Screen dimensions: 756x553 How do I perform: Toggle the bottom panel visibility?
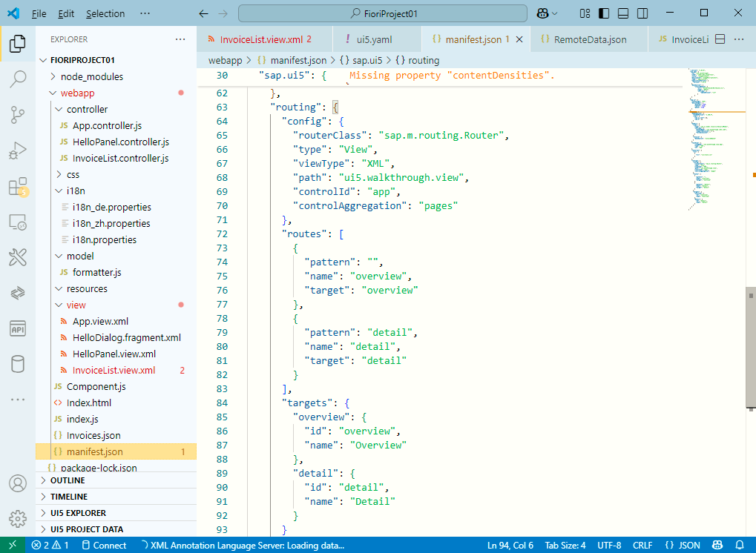pos(623,13)
